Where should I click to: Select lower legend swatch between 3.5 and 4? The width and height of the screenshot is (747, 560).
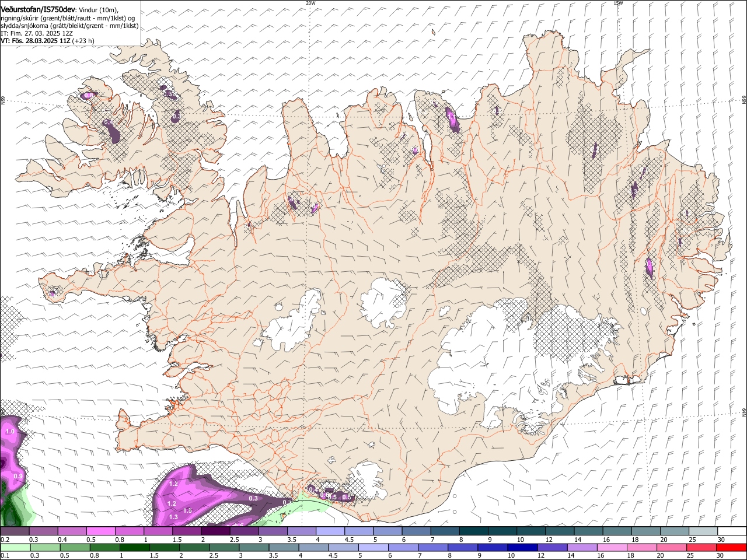pos(284,547)
